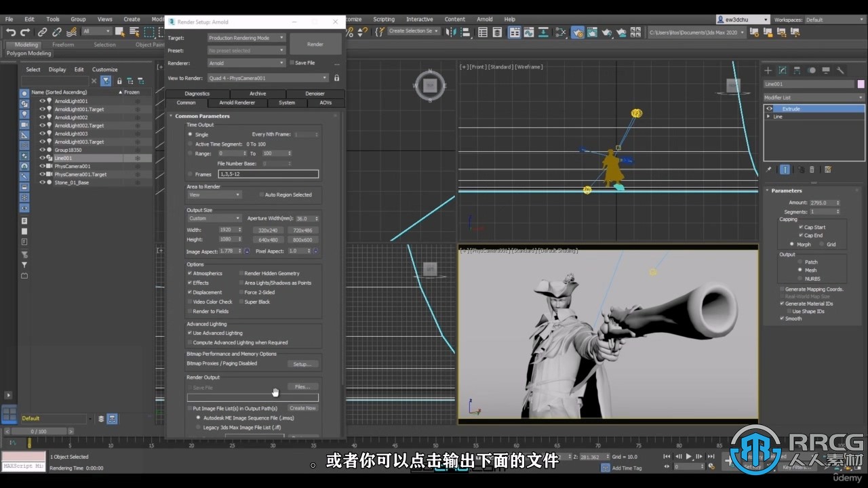
Task: Switch to the Diagnostics tab
Action: tap(197, 94)
